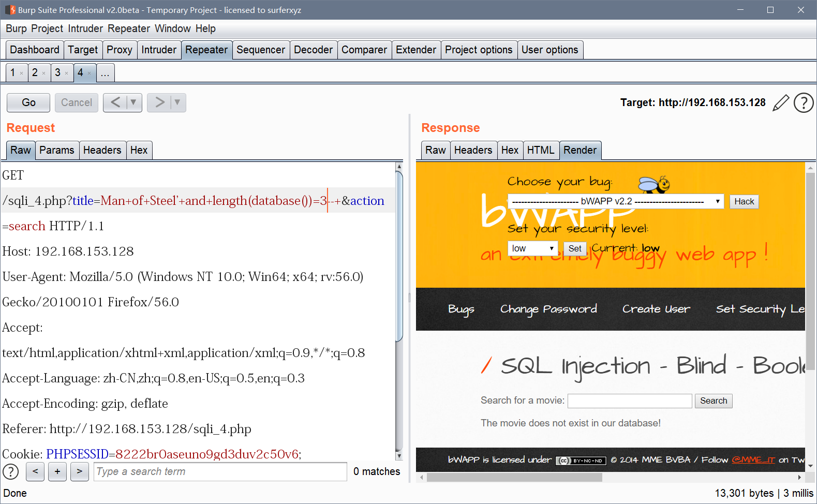Open the bWAPP bug selection dropdown
The height and width of the screenshot is (504, 817).
pyautogui.click(x=616, y=201)
